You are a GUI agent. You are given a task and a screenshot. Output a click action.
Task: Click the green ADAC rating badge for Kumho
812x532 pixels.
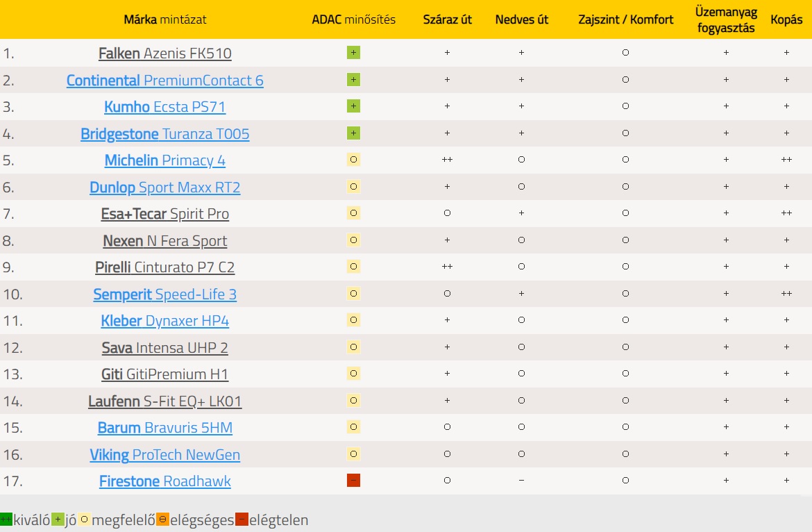354,106
